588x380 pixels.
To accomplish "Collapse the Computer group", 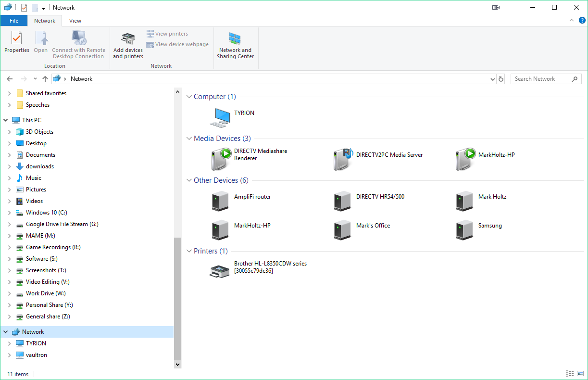I will [x=189, y=97].
